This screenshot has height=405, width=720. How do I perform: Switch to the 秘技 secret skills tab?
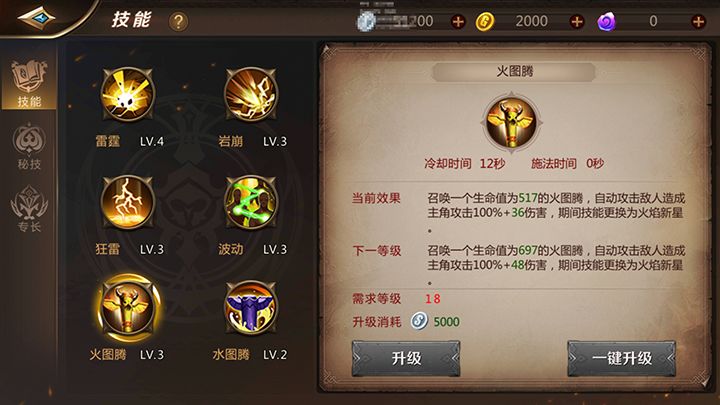(x=29, y=146)
